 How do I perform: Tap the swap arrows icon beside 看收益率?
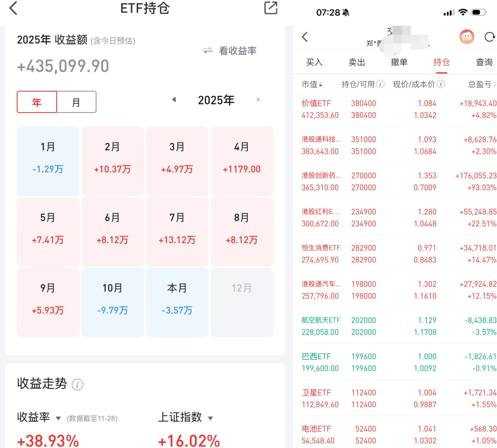208,50
